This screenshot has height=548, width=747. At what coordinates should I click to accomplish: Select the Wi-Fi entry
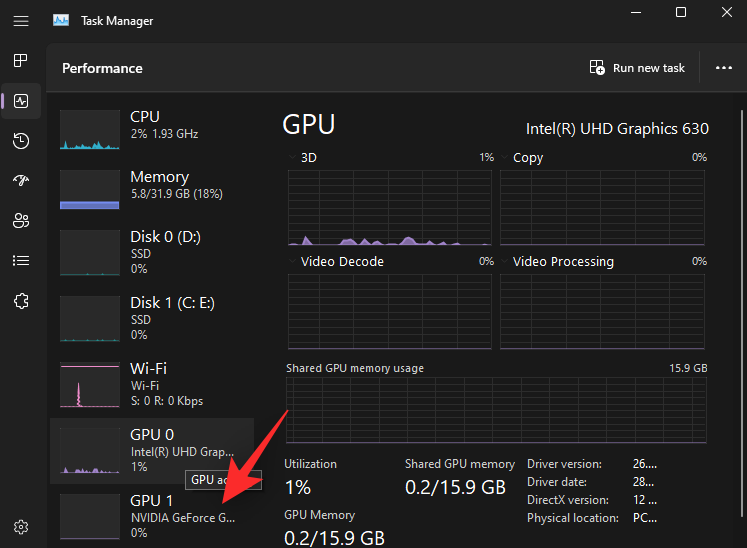(152, 384)
